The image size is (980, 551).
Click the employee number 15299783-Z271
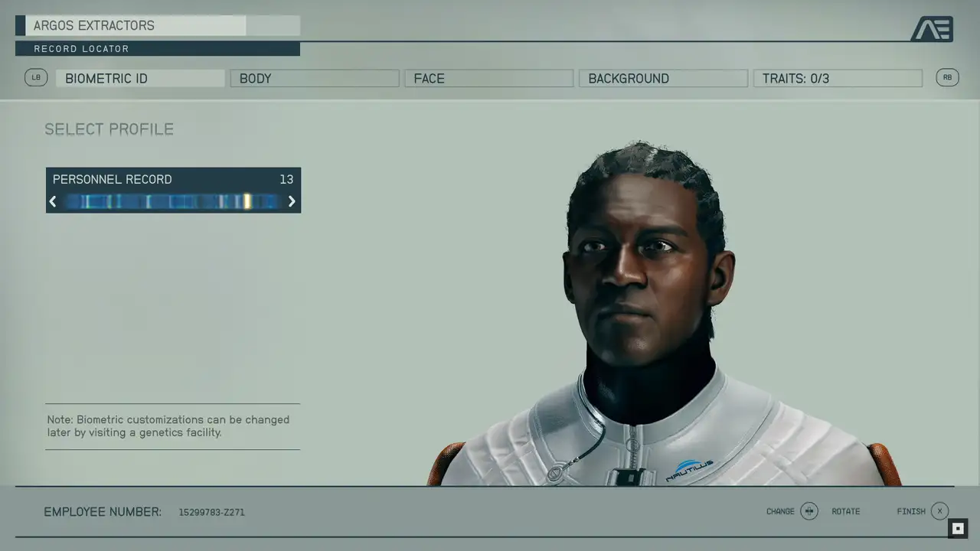(211, 512)
